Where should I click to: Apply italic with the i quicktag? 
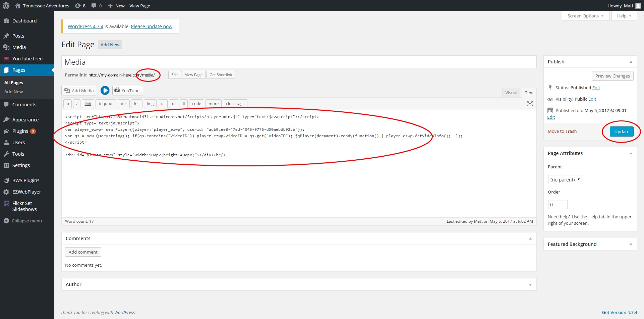click(x=77, y=104)
